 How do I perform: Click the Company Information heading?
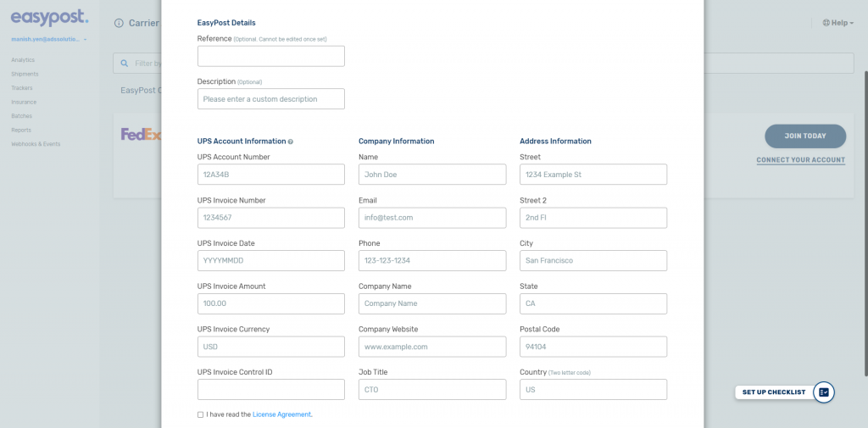(397, 142)
